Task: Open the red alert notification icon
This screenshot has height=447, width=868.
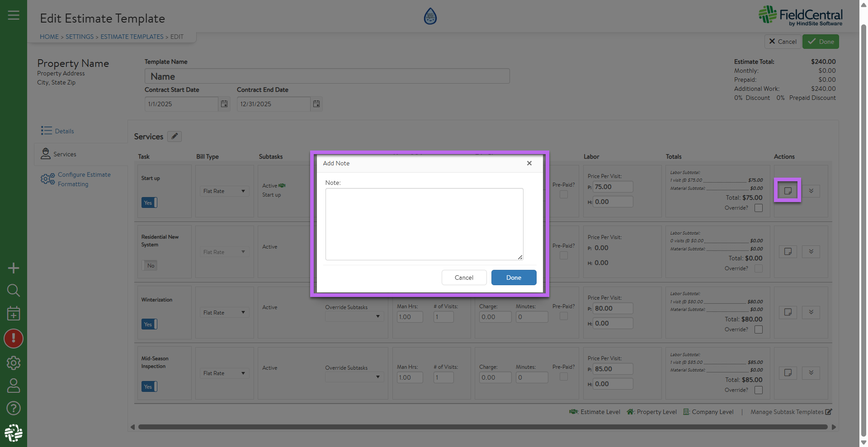Action: tap(14, 339)
